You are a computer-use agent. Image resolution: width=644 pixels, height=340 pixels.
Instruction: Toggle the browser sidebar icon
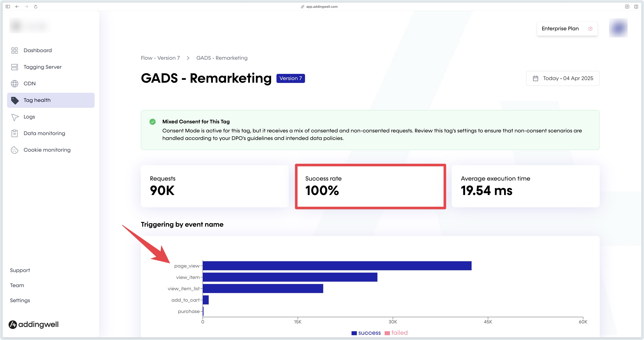tap(8, 7)
